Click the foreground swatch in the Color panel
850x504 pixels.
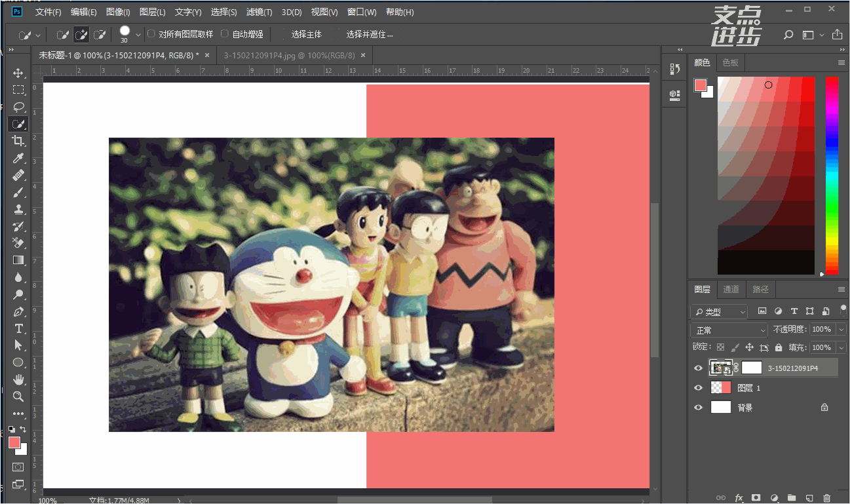[701, 85]
